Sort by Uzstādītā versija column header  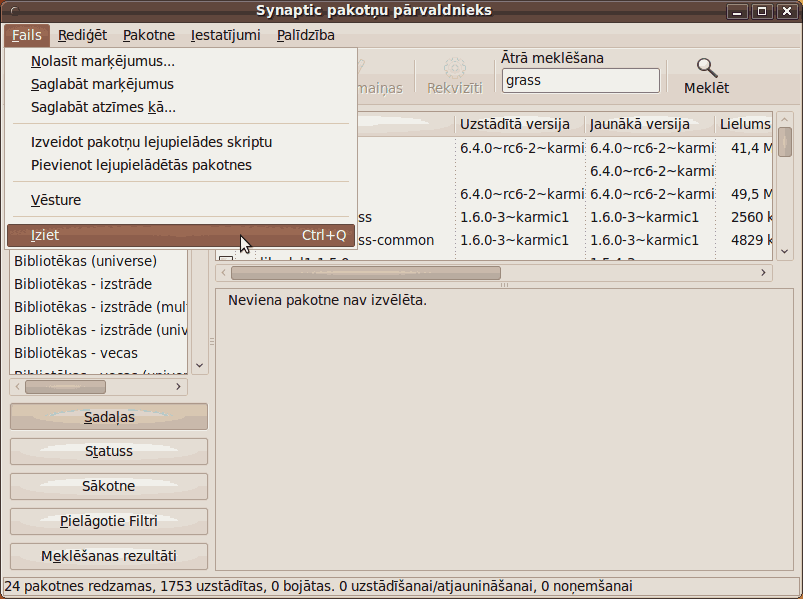pyautogui.click(x=520, y=124)
